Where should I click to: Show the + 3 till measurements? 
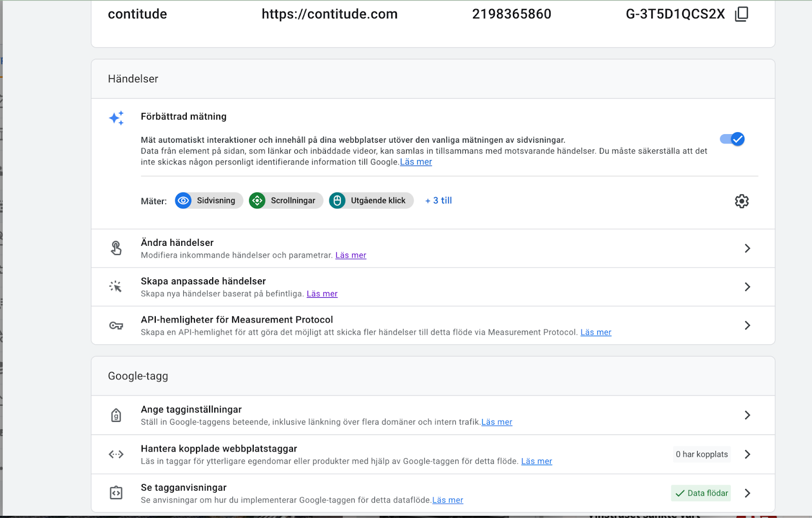click(x=438, y=201)
